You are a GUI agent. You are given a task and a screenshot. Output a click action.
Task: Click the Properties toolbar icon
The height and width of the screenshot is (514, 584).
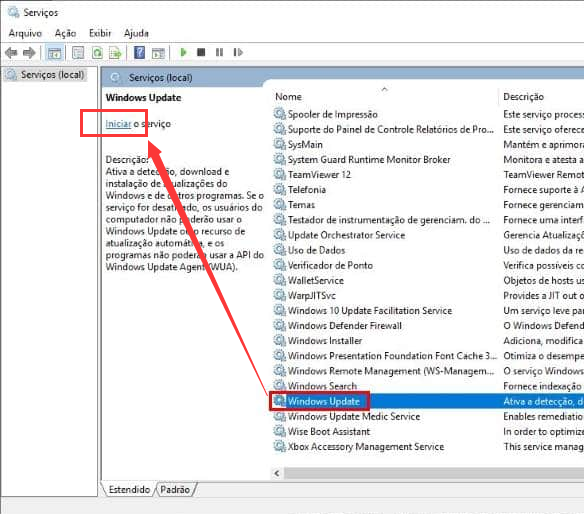click(x=78, y=53)
